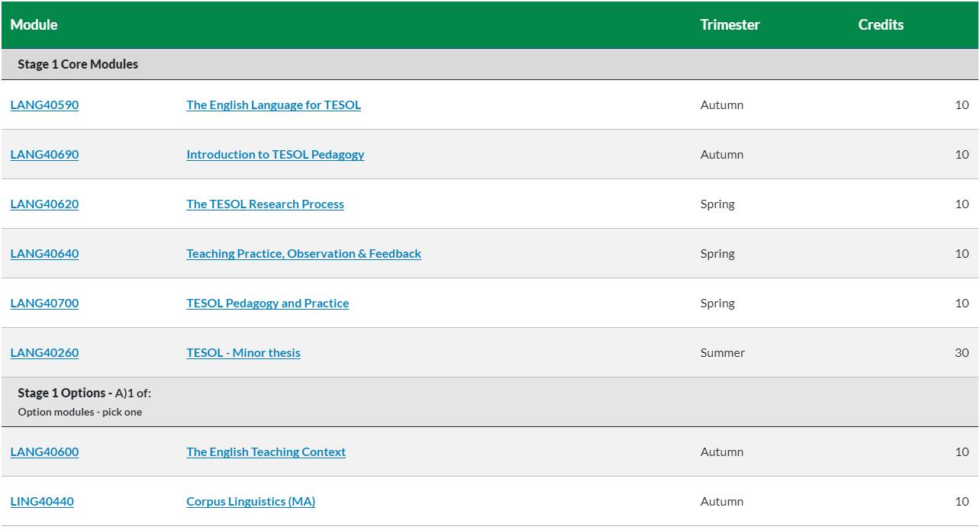Open Teaching Practice, Observation & Feedback

303,254
